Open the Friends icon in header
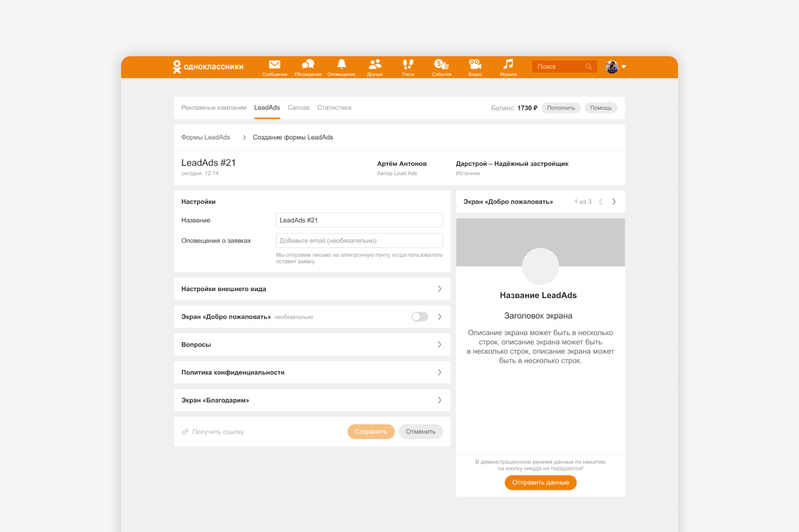This screenshot has width=799, height=532. click(x=375, y=65)
